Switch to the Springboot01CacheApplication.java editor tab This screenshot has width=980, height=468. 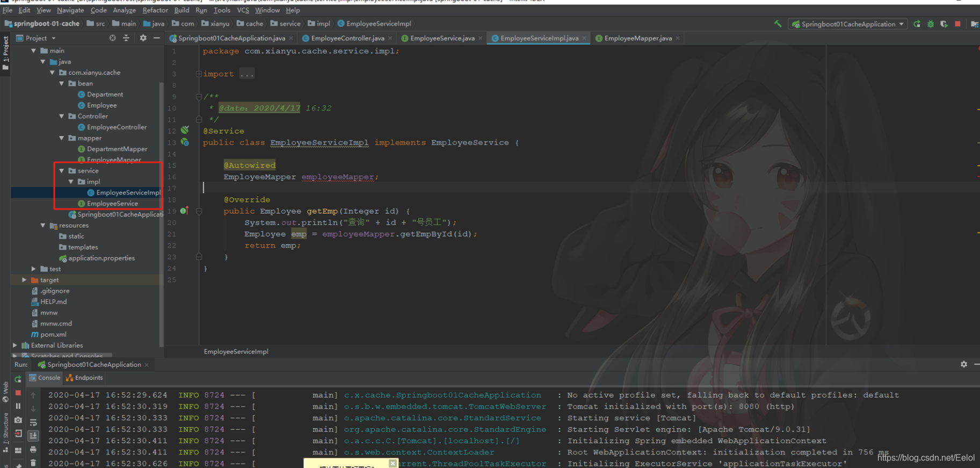click(231, 38)
